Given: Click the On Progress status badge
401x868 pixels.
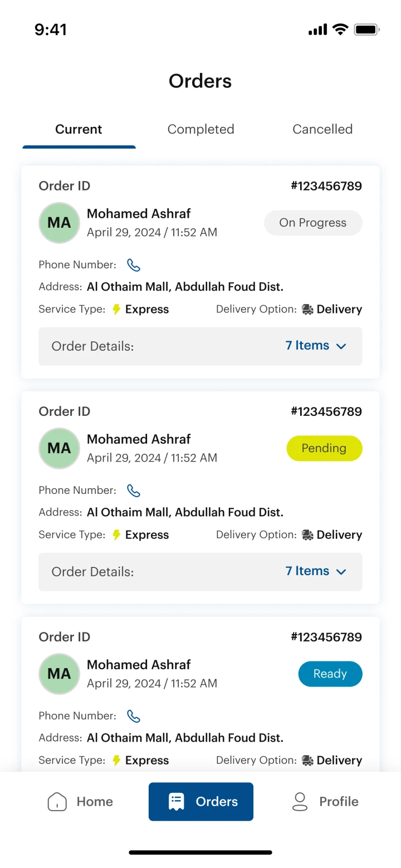Looking at the screenshot, I should (312, 223).
